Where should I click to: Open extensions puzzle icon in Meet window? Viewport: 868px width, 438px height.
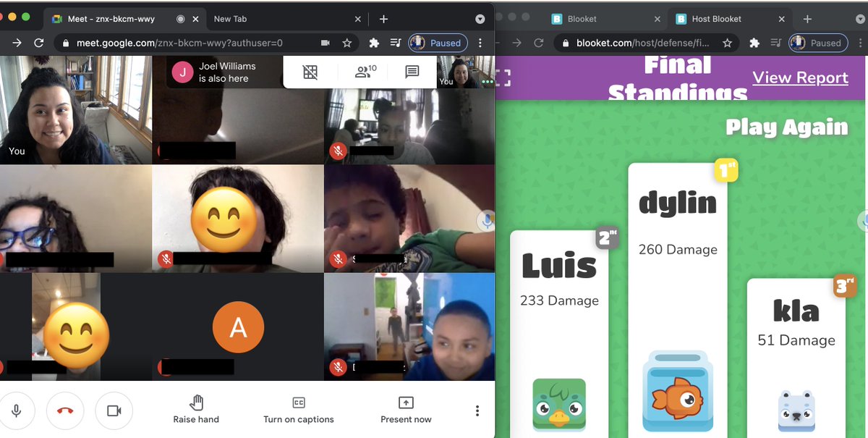click(374, 43)
